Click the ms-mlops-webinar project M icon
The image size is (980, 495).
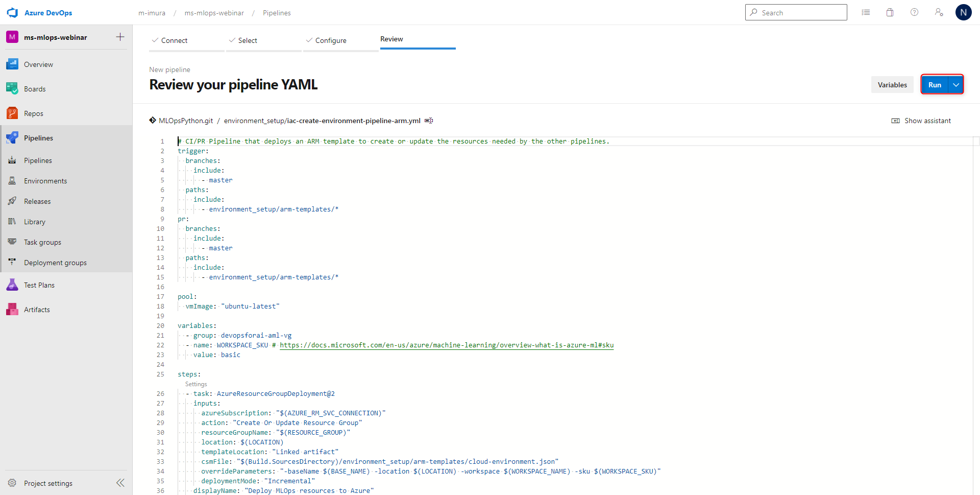click(12, 37)
